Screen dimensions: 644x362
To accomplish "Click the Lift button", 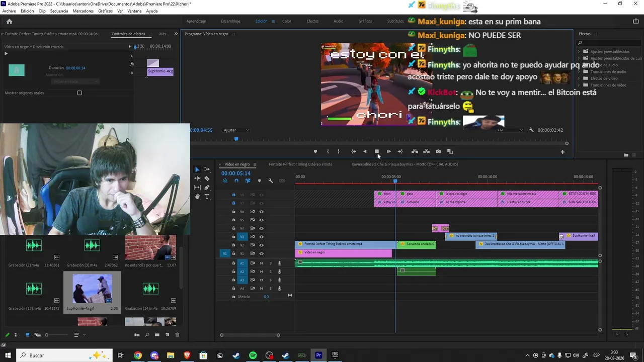I will point(415,151).
